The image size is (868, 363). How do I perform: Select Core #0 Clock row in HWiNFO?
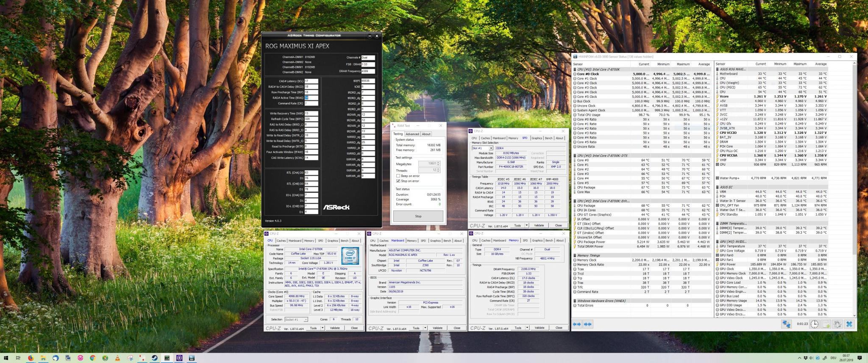pyautogui.click(x=642, y=74)
